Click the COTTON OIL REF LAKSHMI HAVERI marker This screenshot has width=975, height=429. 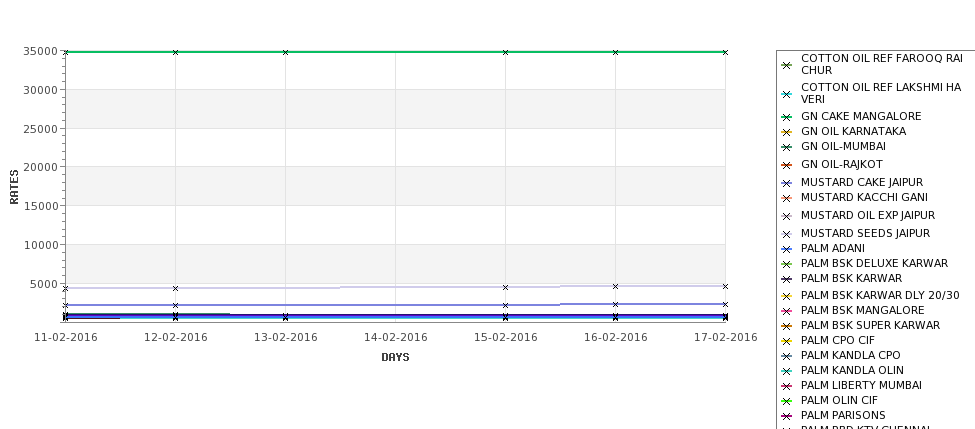coord(786,95)
